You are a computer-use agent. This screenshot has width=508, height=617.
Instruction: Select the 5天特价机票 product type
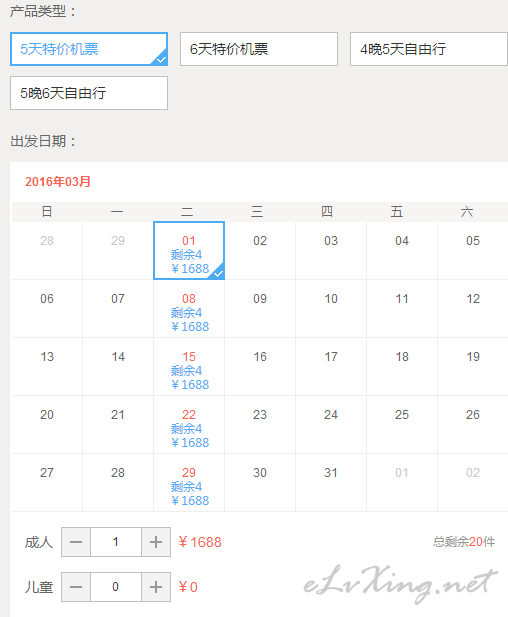89,49
